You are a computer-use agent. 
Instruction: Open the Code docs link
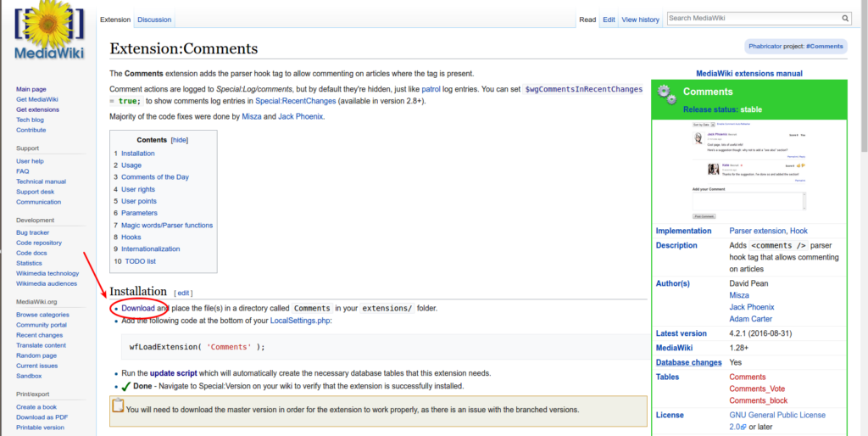click(x=31, y=253)
